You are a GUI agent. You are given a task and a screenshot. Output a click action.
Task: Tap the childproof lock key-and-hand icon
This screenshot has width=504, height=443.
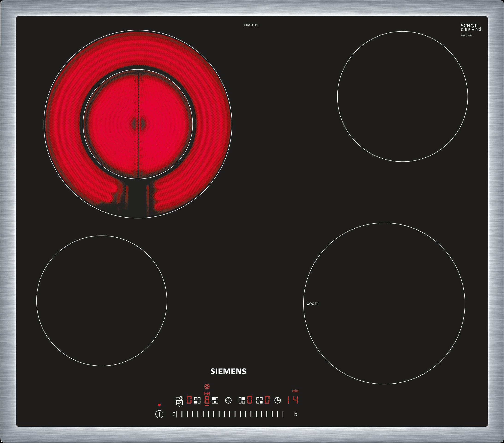coord(180,401)
